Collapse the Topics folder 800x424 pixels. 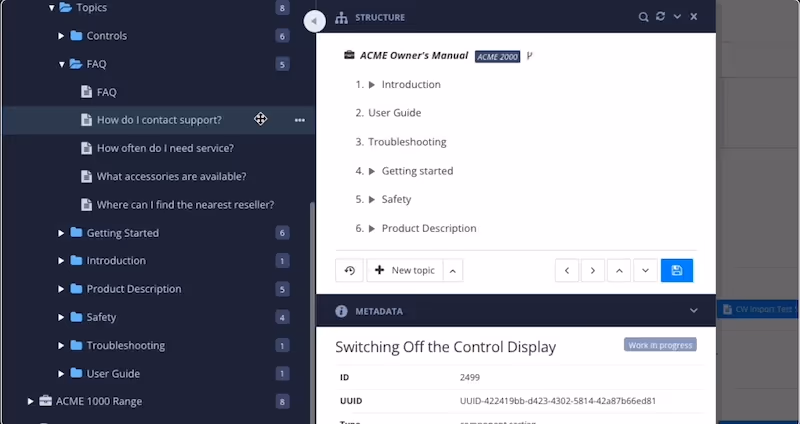[52, 8]
